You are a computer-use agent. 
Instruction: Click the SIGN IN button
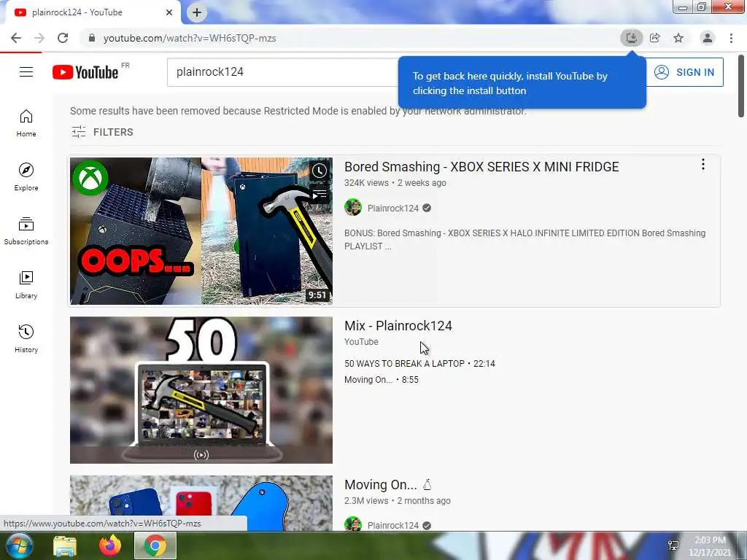[x=684, y=72]
